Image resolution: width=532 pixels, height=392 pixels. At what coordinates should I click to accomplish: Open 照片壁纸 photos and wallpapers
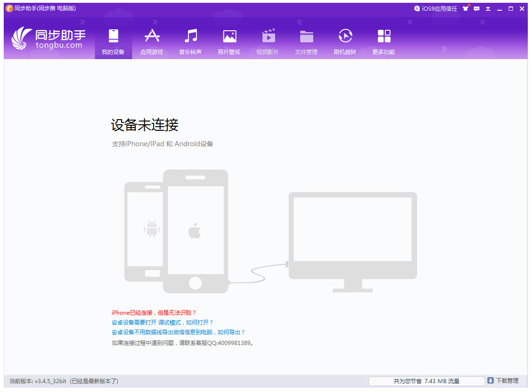point(229,42)
